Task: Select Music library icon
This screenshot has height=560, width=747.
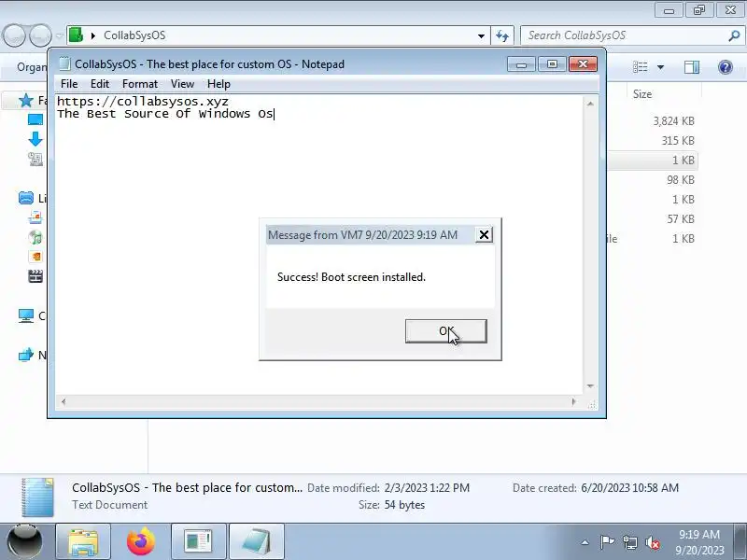Action: click(x=35, y=237)
